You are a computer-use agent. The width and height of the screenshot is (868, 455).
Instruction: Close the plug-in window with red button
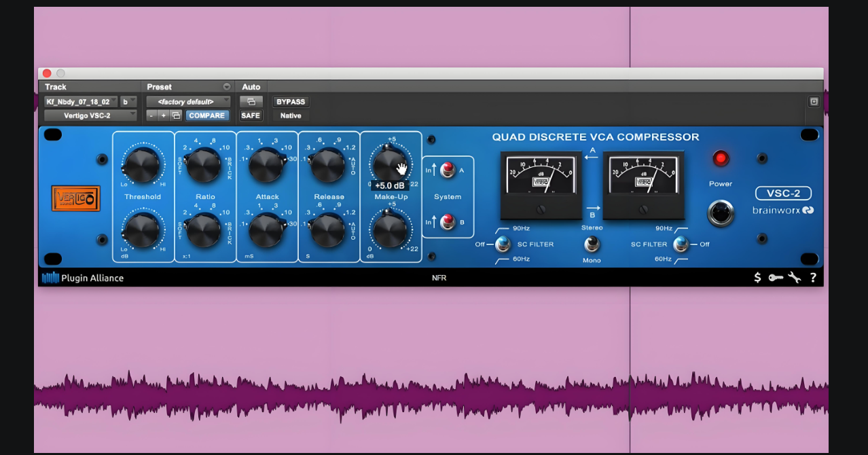(x=47, y=73)
